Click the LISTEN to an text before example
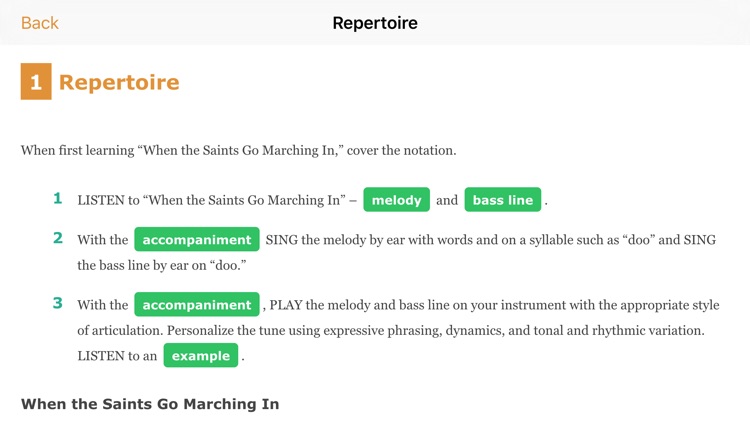The width and height of the screenshot is (750, 422). (117, 356)
